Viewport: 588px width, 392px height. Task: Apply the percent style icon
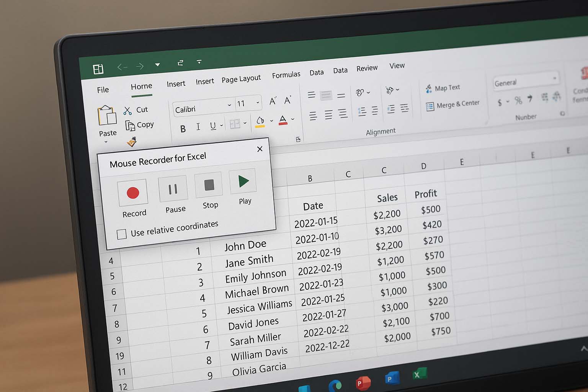coord(518,100)
